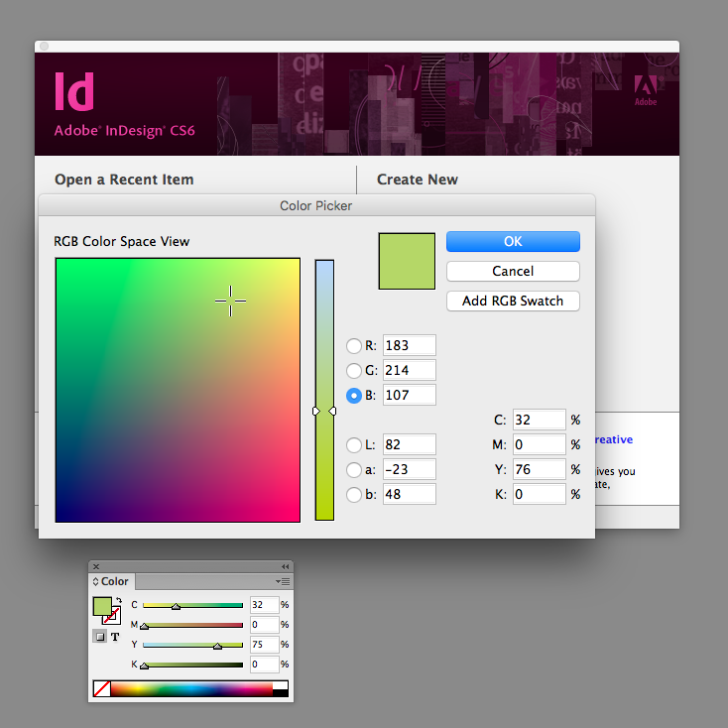Click the Yellow slider in the Color panel
The height and width of the screenshot is (728, 728).
pyautogui.click(x=192, y=645)
